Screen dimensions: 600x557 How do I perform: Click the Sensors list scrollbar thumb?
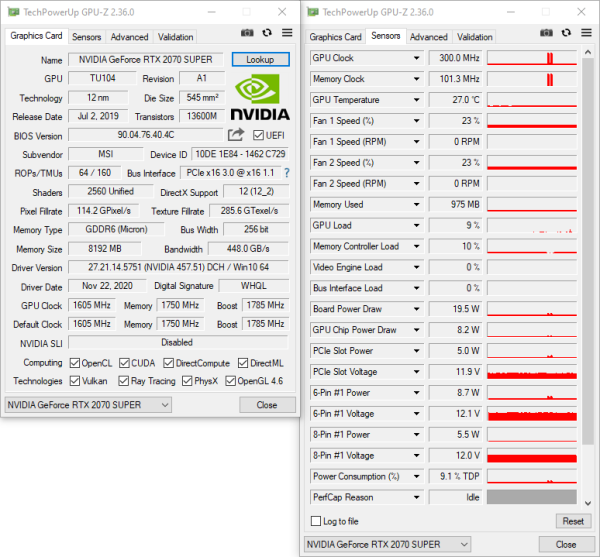pos(587,251)
